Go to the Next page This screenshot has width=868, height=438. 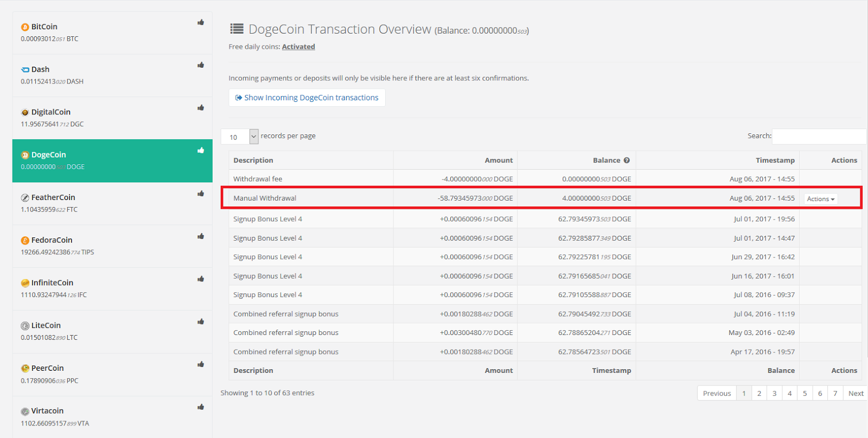point(856,394)
